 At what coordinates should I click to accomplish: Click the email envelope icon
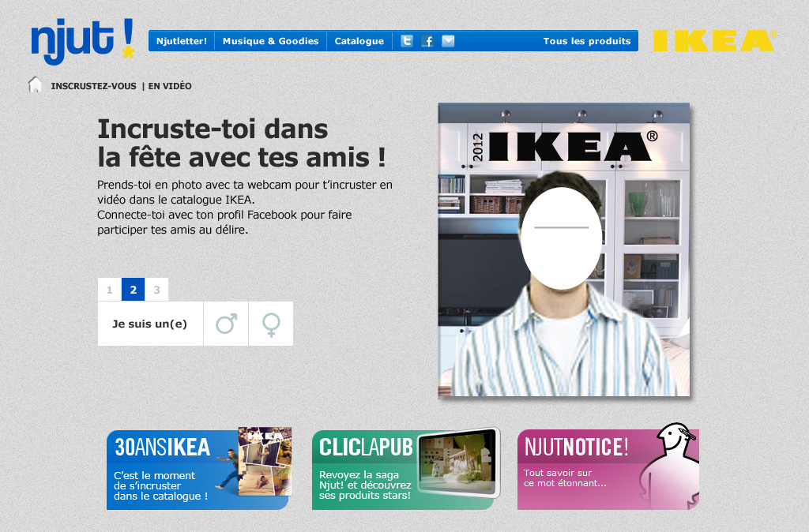click(448, 41)
